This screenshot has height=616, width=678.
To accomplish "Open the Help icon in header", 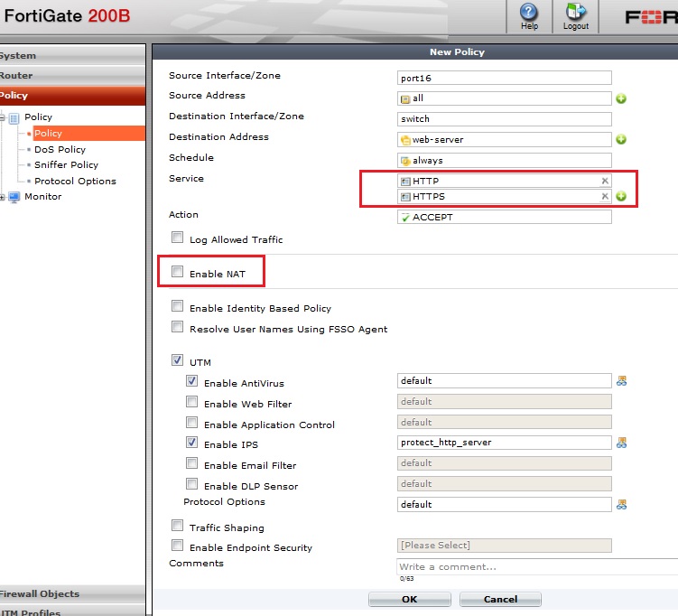I will tap(529, 16).
